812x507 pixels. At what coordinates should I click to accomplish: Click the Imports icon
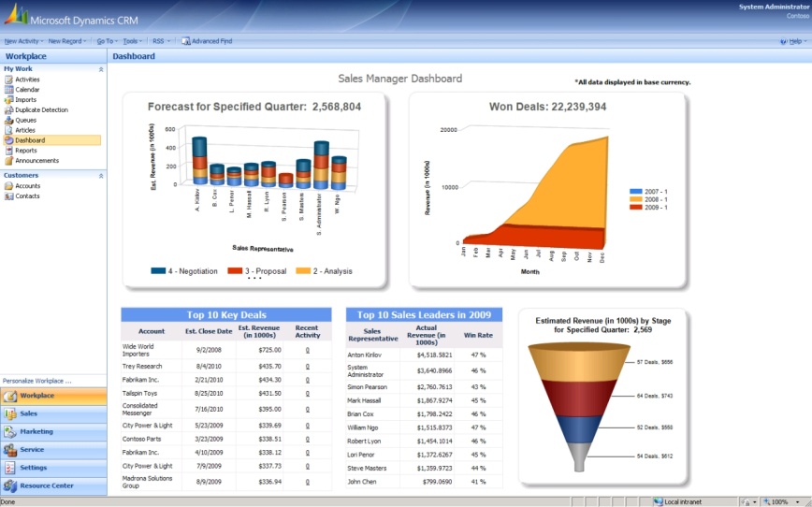coord(8,100)
